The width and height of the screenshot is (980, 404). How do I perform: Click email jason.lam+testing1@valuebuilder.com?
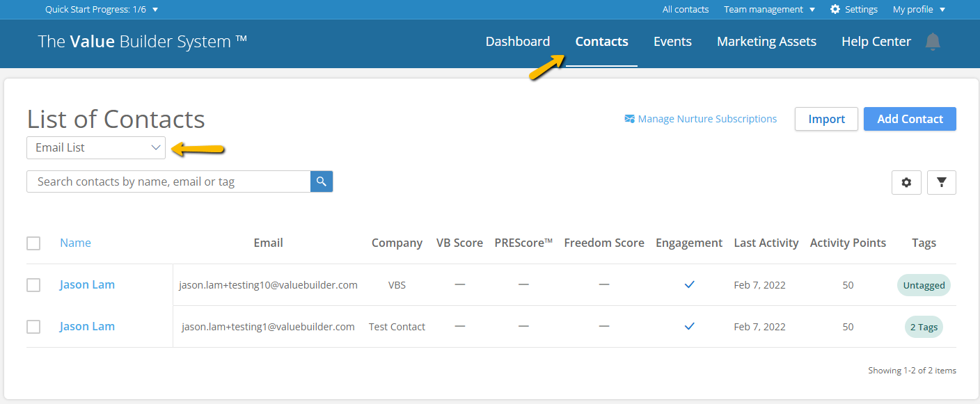click(x=268, y=327)
